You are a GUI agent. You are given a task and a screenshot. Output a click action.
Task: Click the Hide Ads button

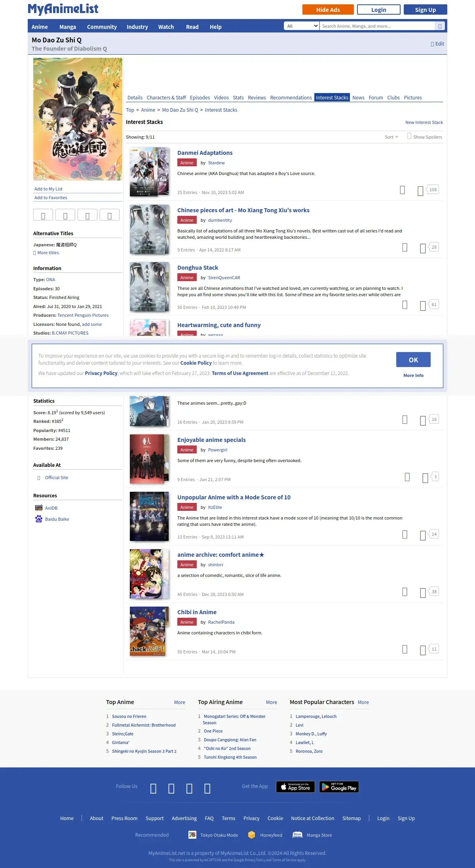pos(328,10)
